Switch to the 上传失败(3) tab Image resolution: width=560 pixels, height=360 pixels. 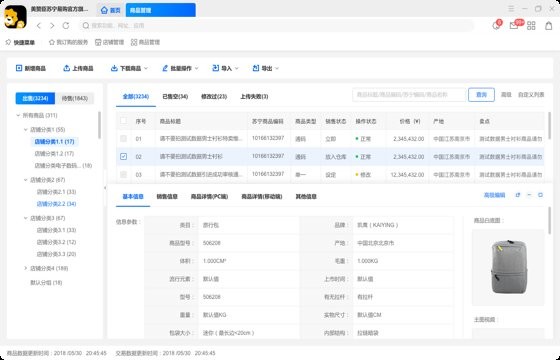(254, 96)
